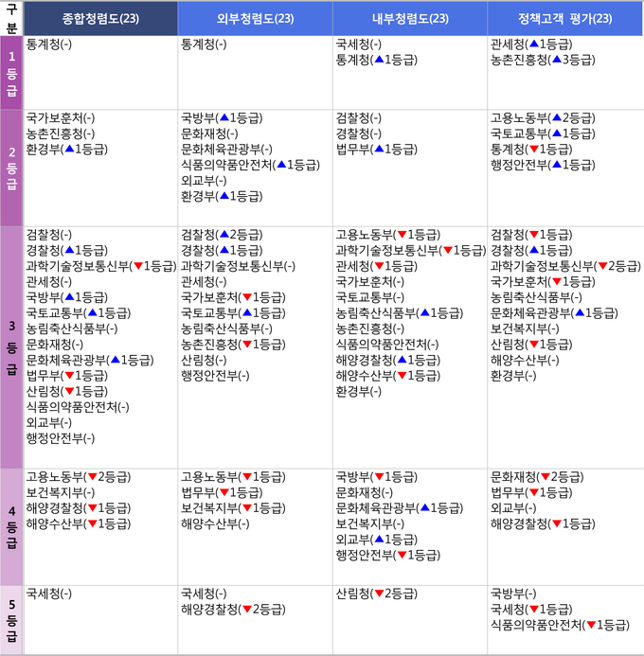Image resolution: width=644 pixels, height=656 pixels.
Task: Click 환경부(▲1등급) in 종합청렴도
Action: coord(67,150)
